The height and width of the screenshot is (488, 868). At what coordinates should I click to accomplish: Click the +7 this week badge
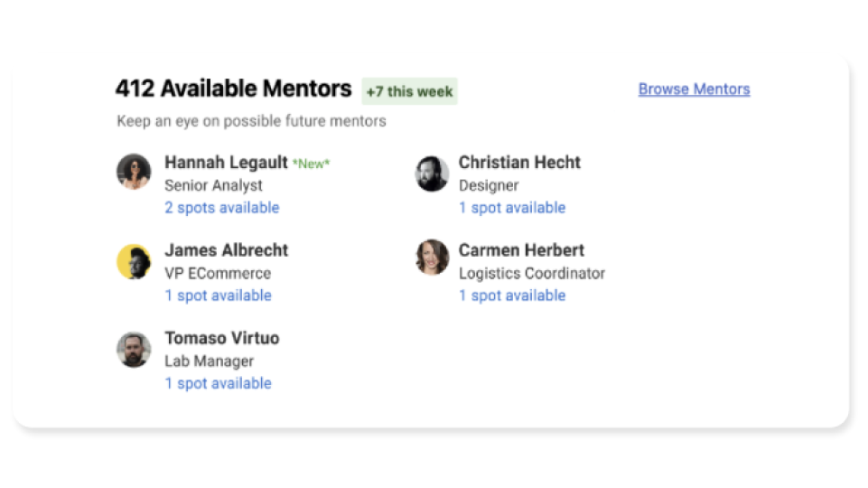click(x=410, y=91)
